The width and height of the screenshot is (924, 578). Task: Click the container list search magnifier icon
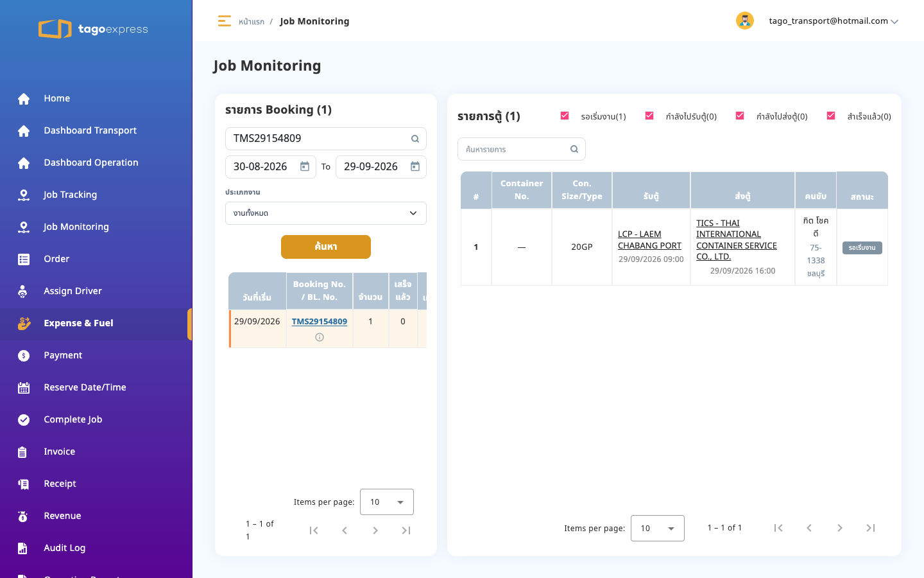[574, 149]
